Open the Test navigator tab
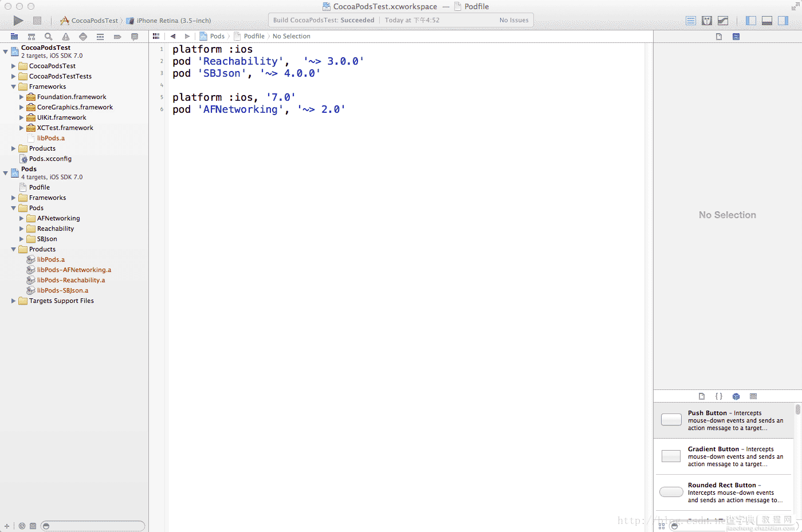This screenshot has height=532, width=802. pos(83,37)
